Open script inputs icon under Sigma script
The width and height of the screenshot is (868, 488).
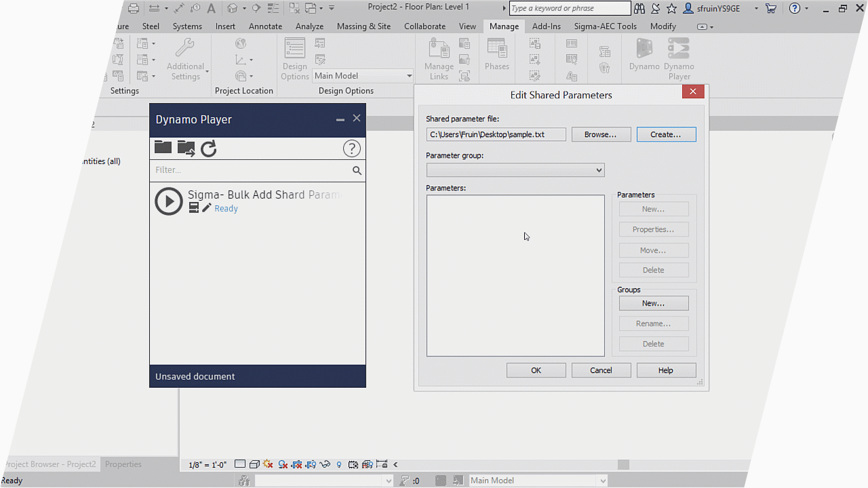(x=194, y=208)
